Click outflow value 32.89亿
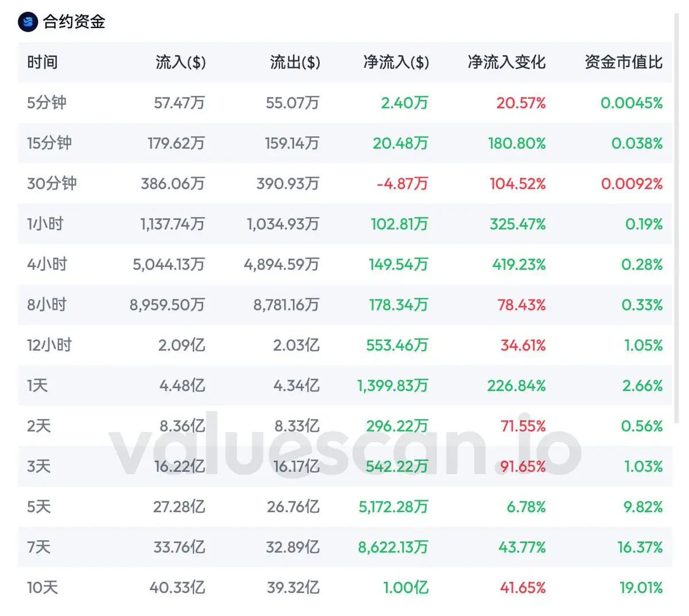 (x=292, y=547)
